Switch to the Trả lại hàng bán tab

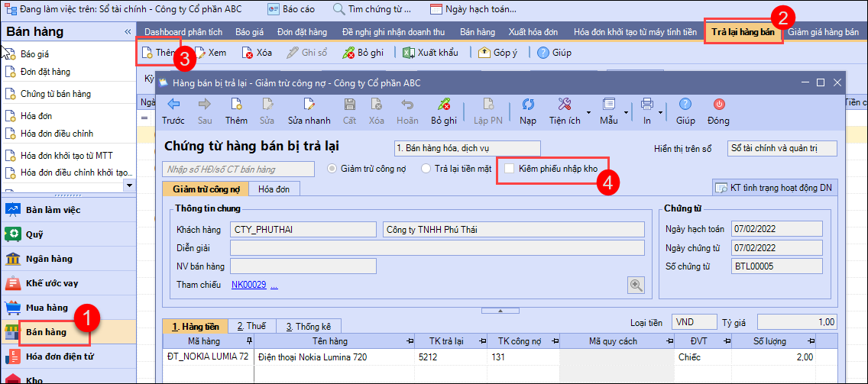[x=743, y=32]
